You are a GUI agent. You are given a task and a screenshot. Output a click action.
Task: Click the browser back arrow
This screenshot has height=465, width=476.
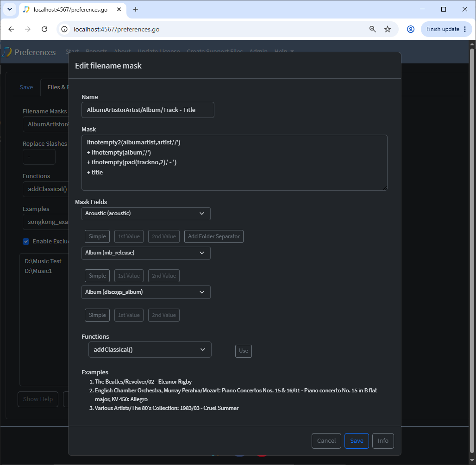(x=11, y=29)
